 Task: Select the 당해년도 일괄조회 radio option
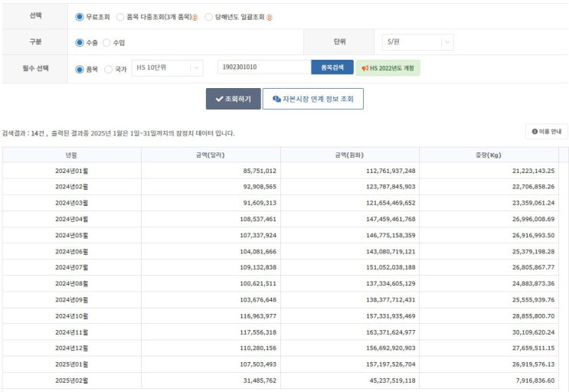[x=208, y=17]
